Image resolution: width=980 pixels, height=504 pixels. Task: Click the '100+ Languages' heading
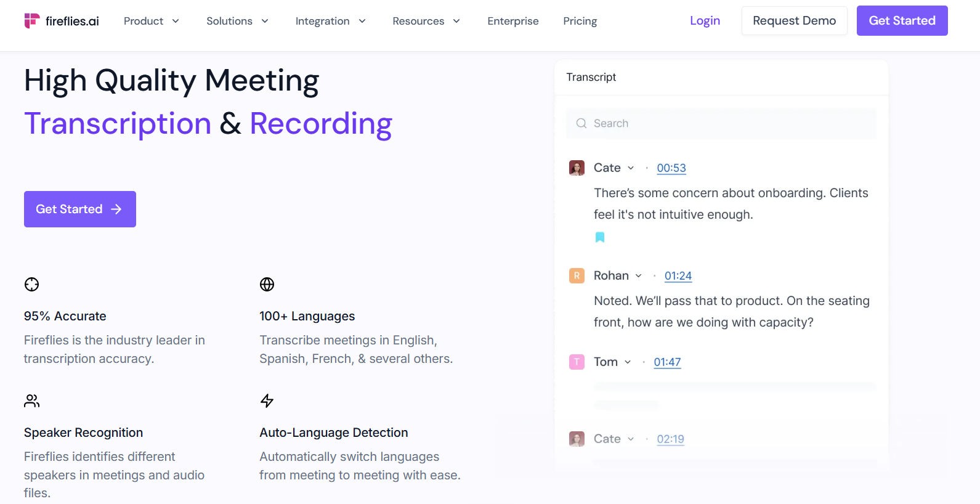click(307, 316)
